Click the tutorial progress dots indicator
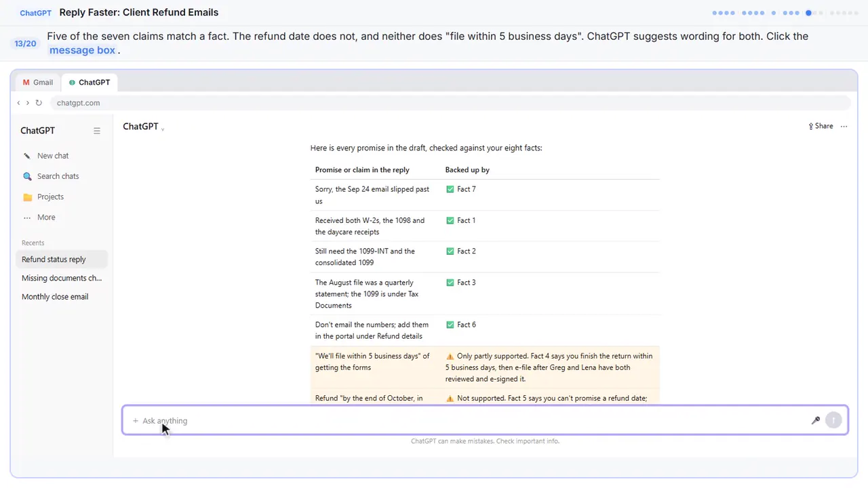868x488 pixels. pyautogui.click(x=785, y=12)
